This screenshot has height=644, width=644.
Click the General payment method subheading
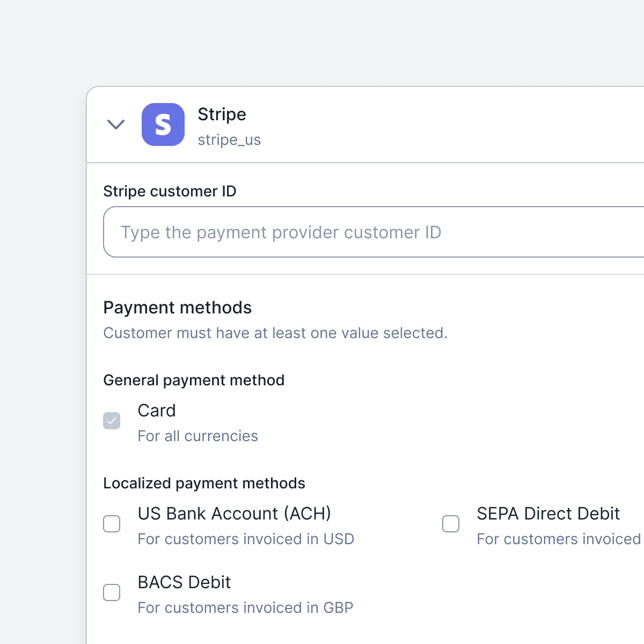[x=194, y=380]
